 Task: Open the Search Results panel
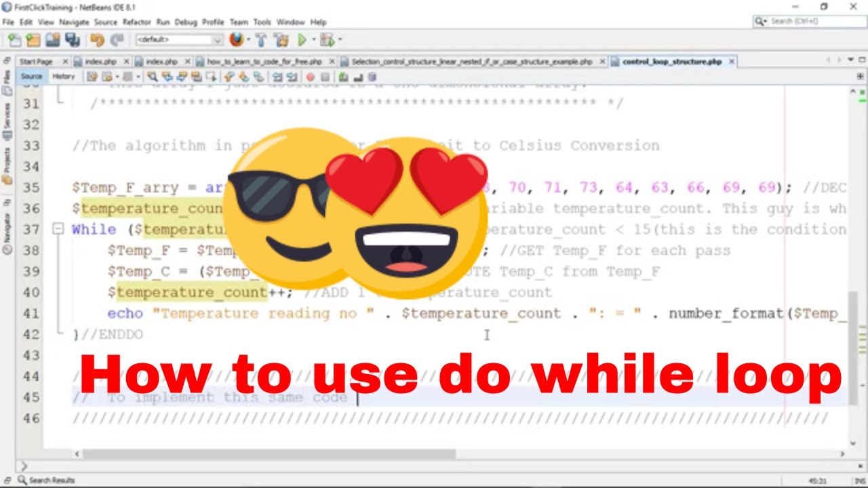pyautogui.click(x=46, y=480)
